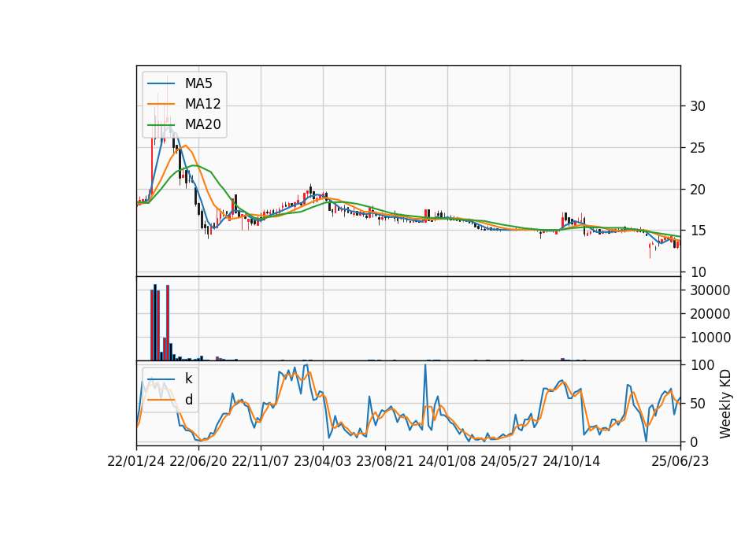This screenshot has width=756, height=543.
Task: Click the blue k legend line sample
Action: point(161,379)
